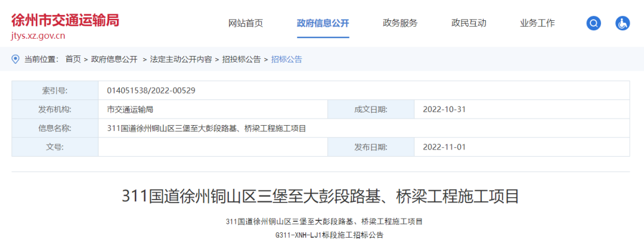Click the location pin icon

16,59
